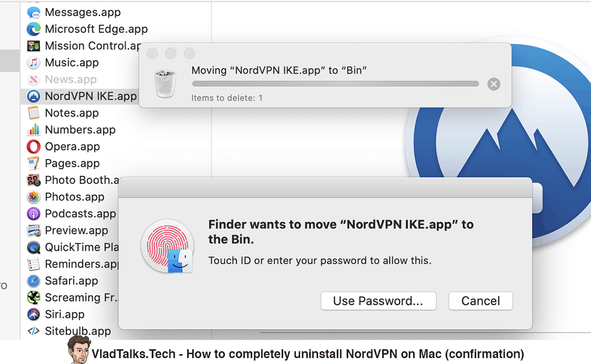The image size is (591, 364).
Task: Click the 'Items to delete: 1' text
Action: (x=227, y=98)
